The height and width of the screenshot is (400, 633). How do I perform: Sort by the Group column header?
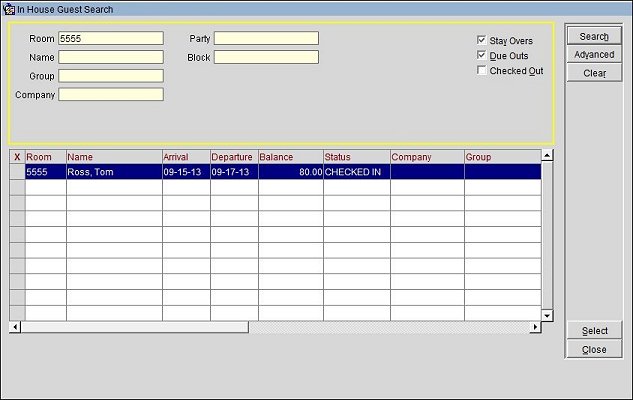point(503,157)
